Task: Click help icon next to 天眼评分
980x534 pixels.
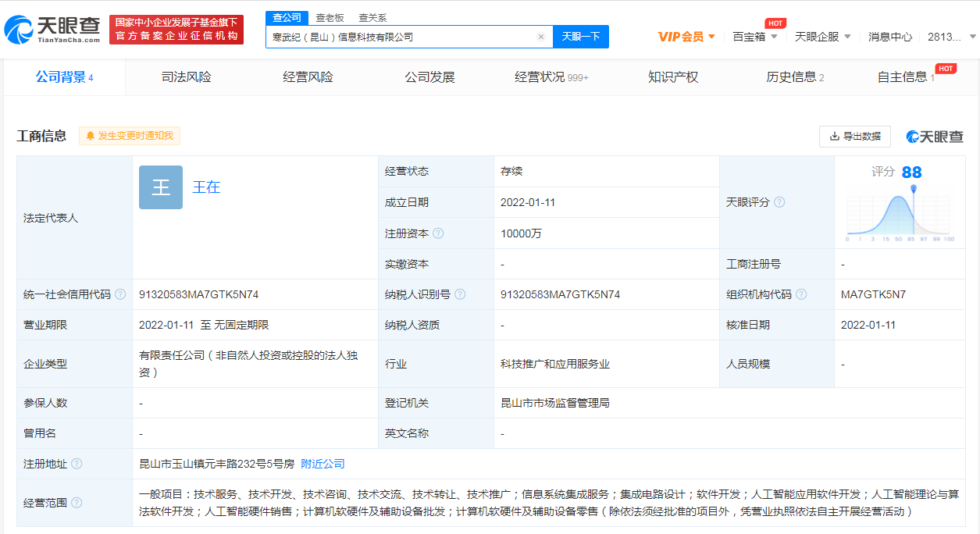Action: coord(779,202)
